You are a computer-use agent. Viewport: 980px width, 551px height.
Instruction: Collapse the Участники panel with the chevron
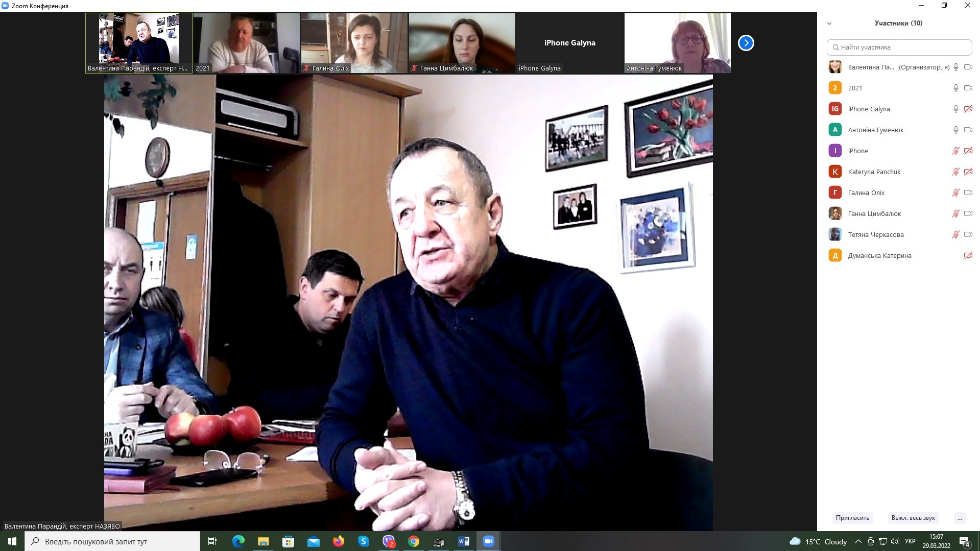[829, 23]
